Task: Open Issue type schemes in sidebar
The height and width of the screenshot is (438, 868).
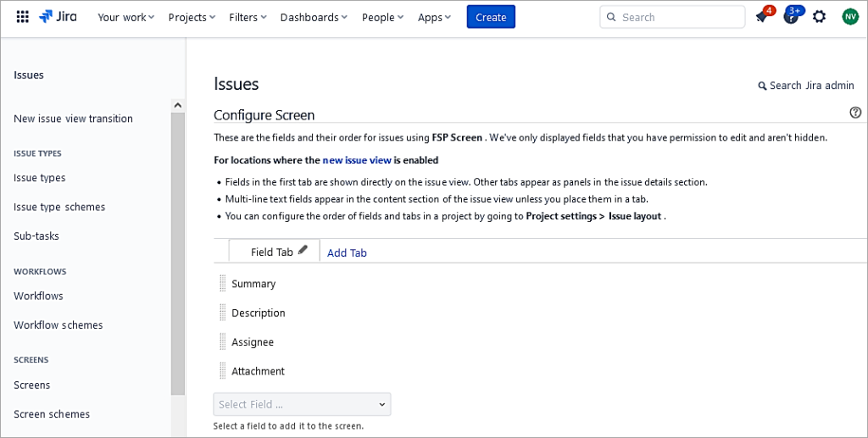Action: [59, 207]
